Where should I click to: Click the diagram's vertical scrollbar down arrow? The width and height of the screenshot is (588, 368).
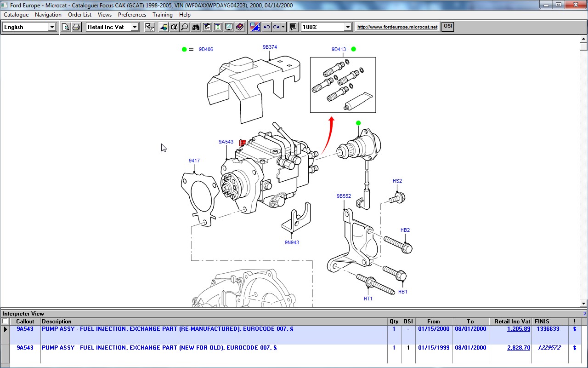(x=583, y=303)
